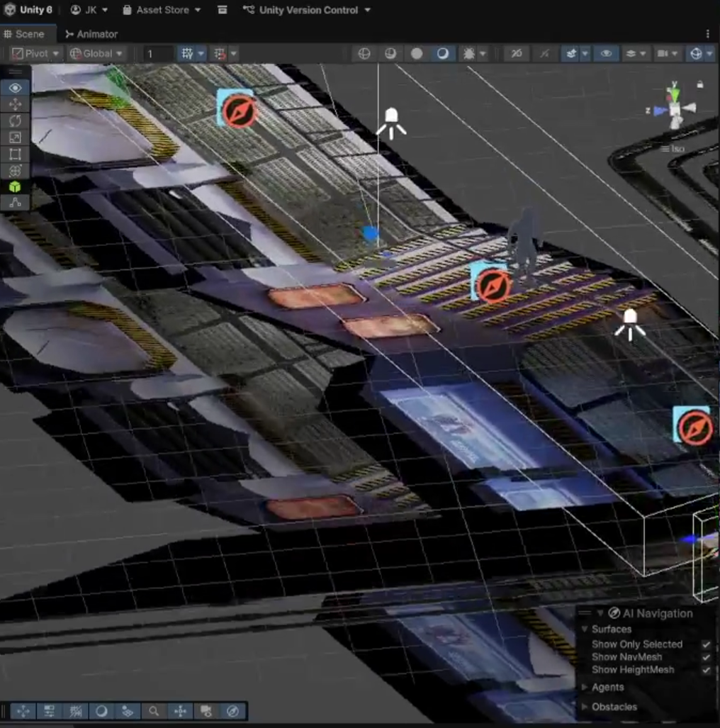Viewport: 720px width, 728px height.
Task: Open the Asset Store button
Action: coord(162,11)
